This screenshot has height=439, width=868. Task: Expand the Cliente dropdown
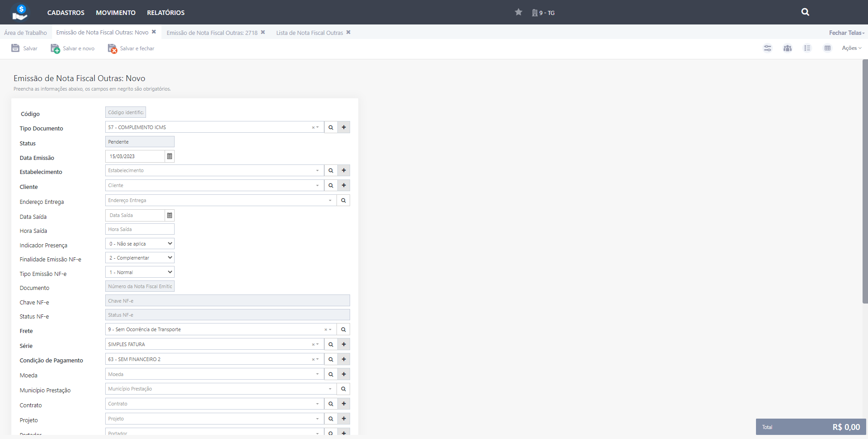pos(317,186)
